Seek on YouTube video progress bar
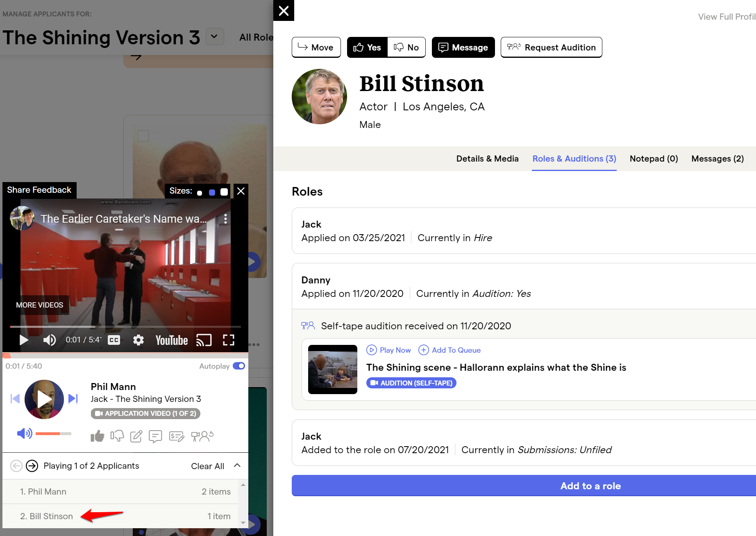 125,327
